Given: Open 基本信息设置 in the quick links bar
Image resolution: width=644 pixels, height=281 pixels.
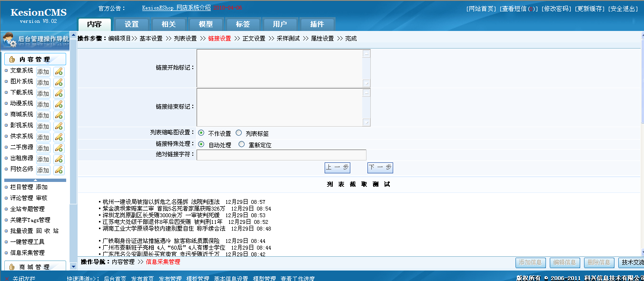Looking at the screenshot, I should tap(231, 279).
